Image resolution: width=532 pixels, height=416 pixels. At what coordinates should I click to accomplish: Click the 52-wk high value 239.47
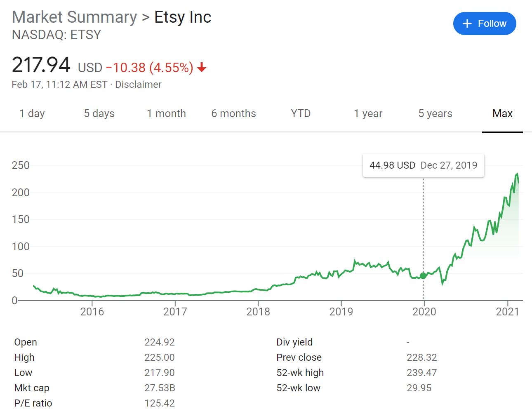pos(421,373)
